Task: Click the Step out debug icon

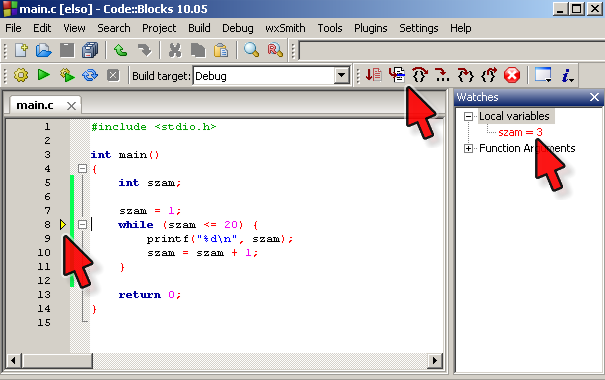Action: tap(488, 74)
